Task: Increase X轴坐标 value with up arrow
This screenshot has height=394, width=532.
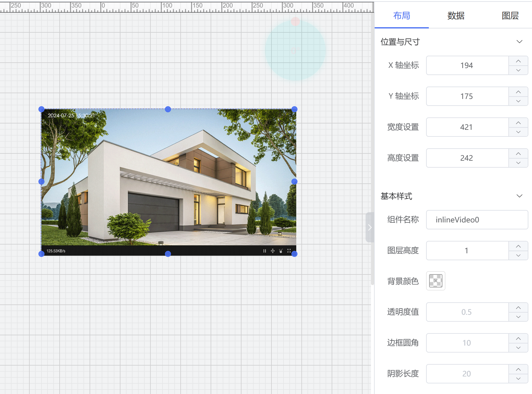Action: coord(518,61)
